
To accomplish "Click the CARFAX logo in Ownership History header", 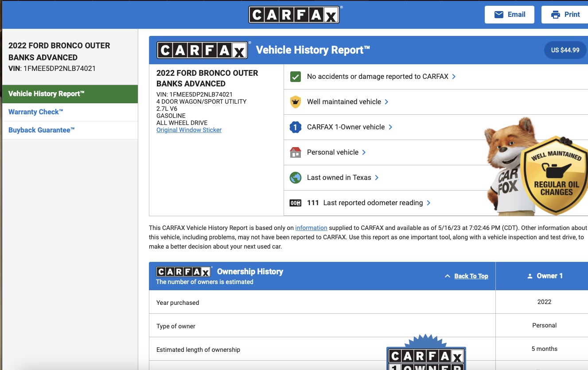I will click(x=183, y=272).
